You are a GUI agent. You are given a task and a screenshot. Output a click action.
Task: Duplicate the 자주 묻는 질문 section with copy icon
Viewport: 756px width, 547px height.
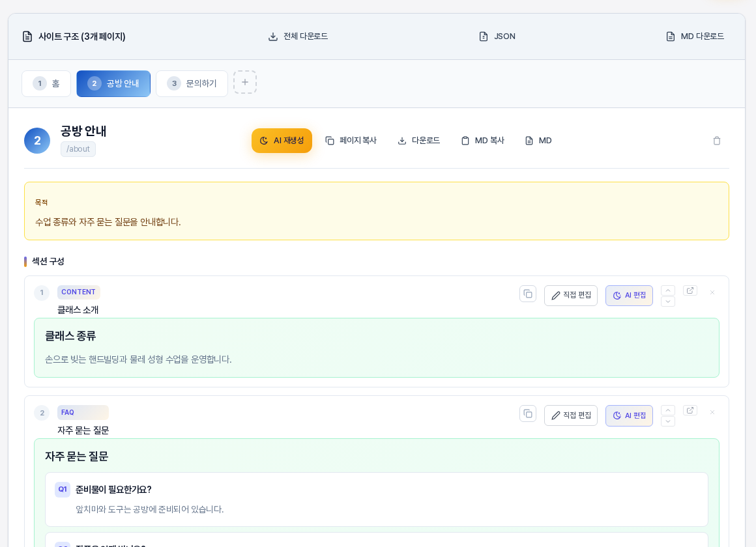[528, 414]
